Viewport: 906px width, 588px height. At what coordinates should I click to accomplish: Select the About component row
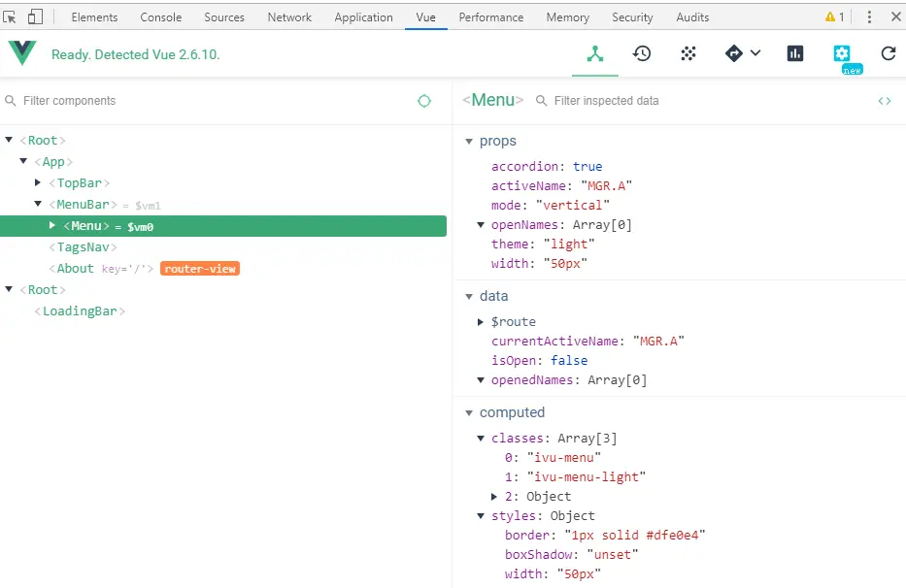tap(223, 269)
